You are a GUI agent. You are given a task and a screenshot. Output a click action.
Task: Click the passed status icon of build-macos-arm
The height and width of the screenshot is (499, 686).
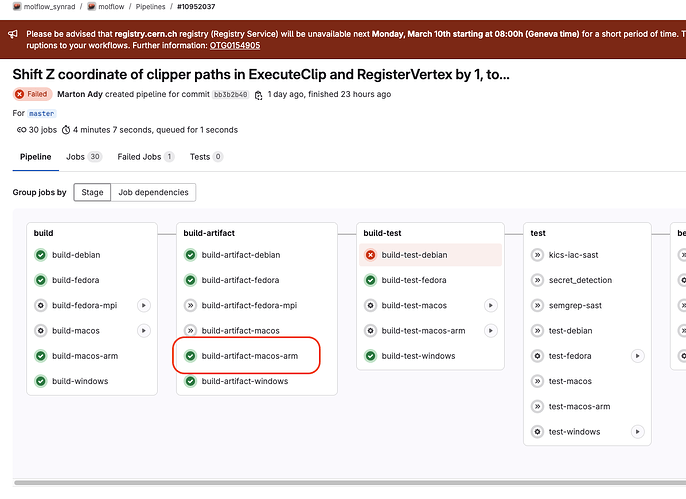coord(41,356)
